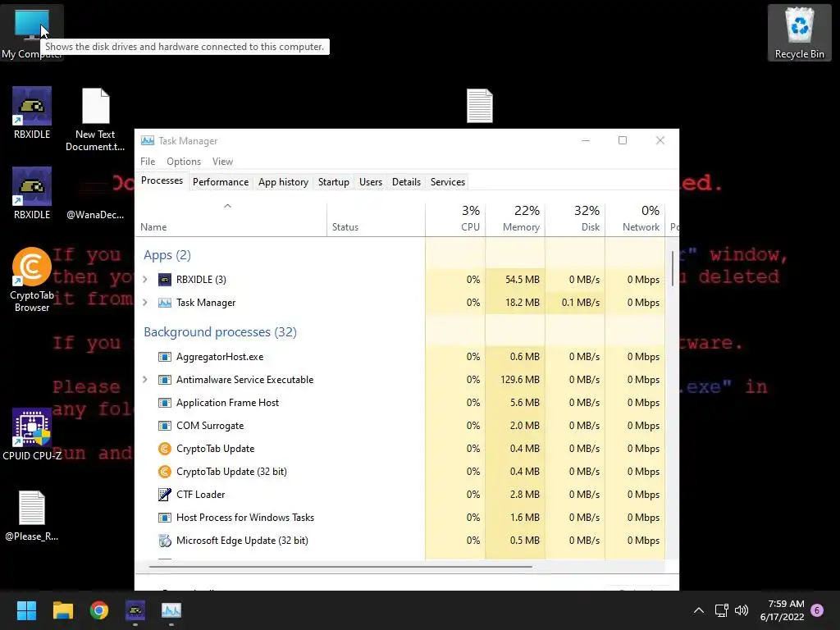Sort processes by Memory column

[x=515, y=220]
